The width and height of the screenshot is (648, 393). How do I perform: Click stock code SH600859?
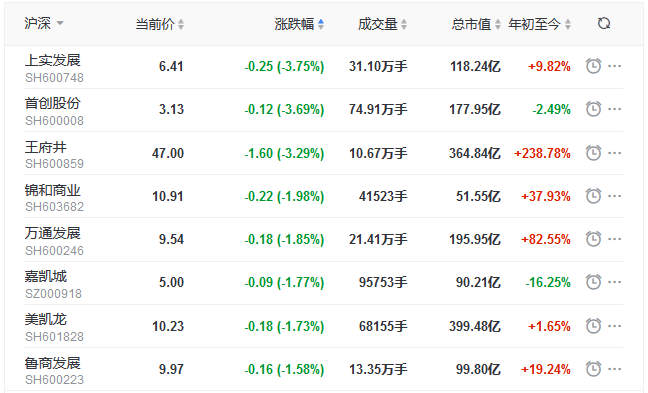(54, 164)
